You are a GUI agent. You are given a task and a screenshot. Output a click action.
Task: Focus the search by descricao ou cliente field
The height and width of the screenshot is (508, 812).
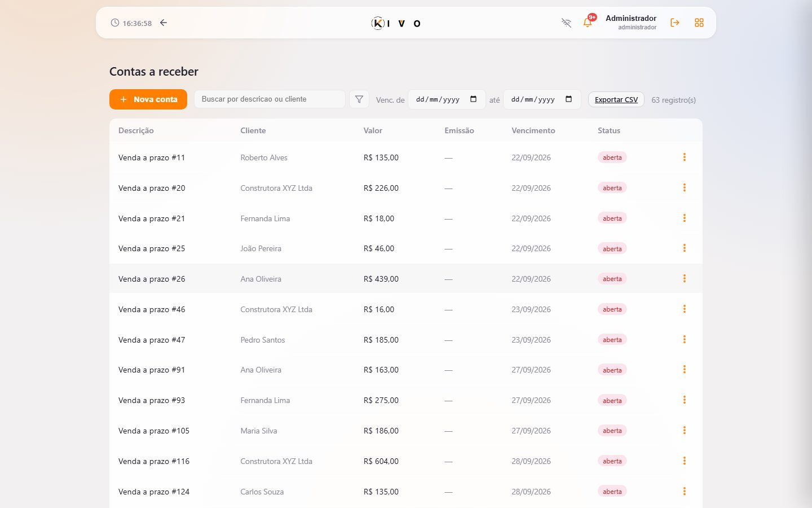click(270, 99)
